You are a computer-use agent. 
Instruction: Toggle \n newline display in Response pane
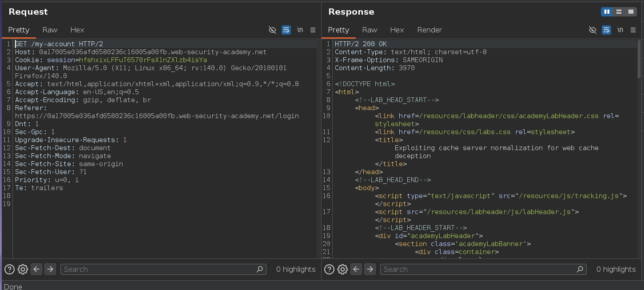coord(620,30)
